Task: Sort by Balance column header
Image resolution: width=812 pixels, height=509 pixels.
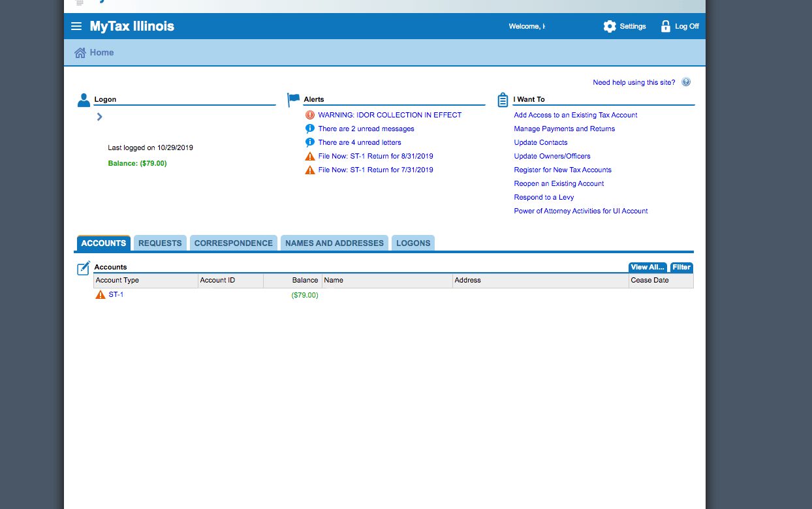Action: pyautogui.click(x=292, y=281)
